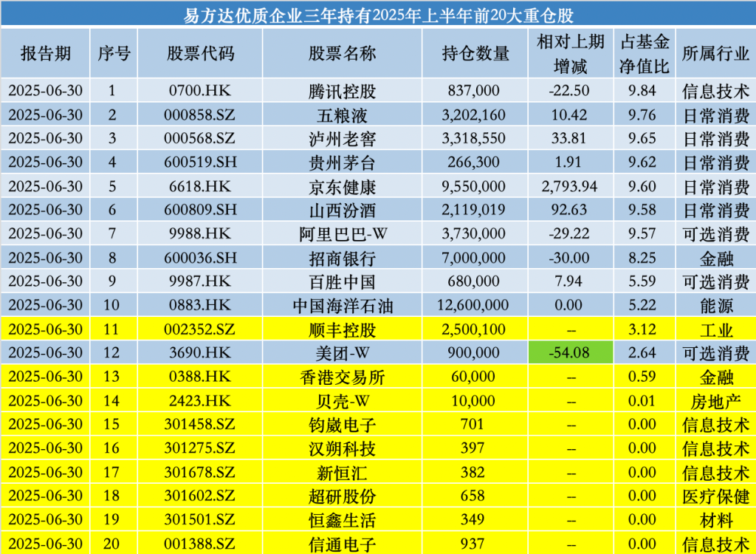
Task: Click stock code 9988.HK
Action: pos(199,233)
